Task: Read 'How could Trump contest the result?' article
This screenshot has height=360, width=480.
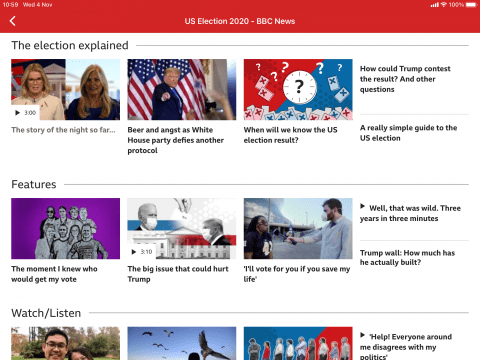Action: coord(405,79)
